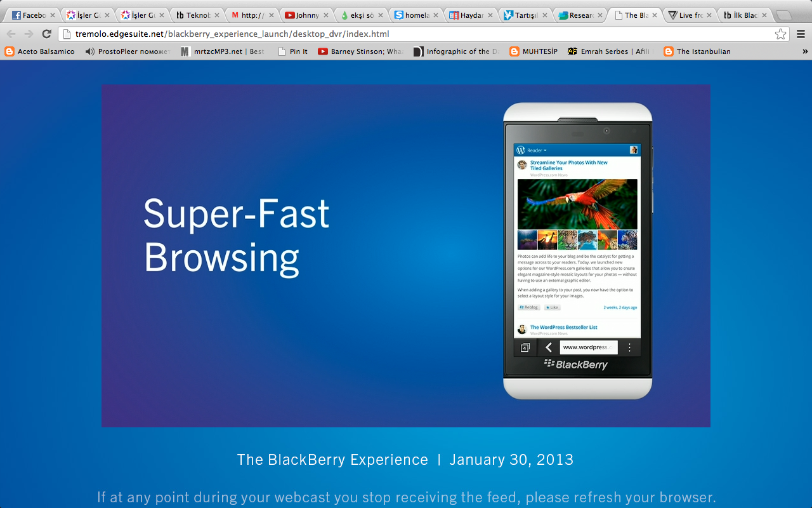
Task: Open the Infographic of the Day bookmark
Action: coord(456,51)
